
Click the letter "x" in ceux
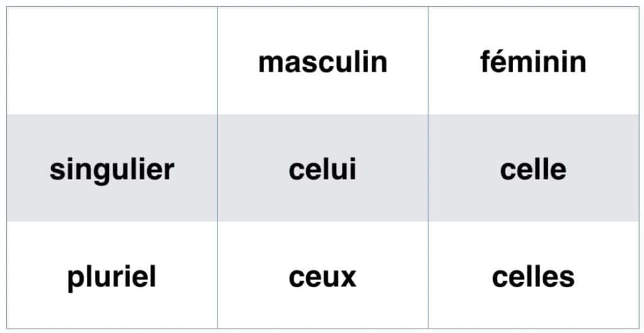348,278
